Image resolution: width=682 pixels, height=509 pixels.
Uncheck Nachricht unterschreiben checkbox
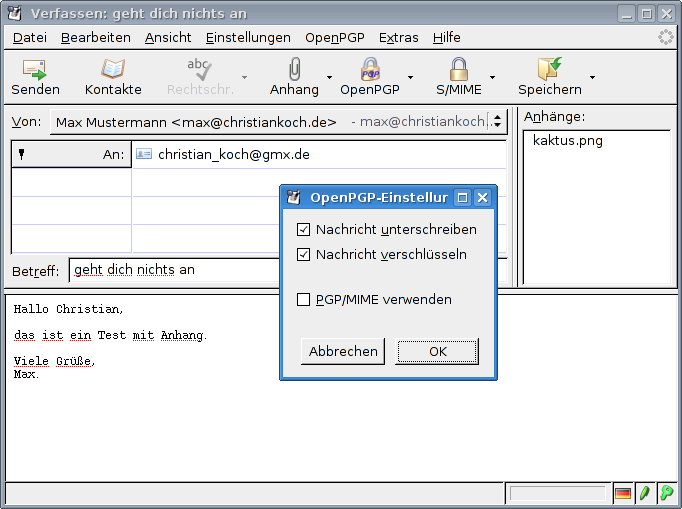[x=304, y=230]
